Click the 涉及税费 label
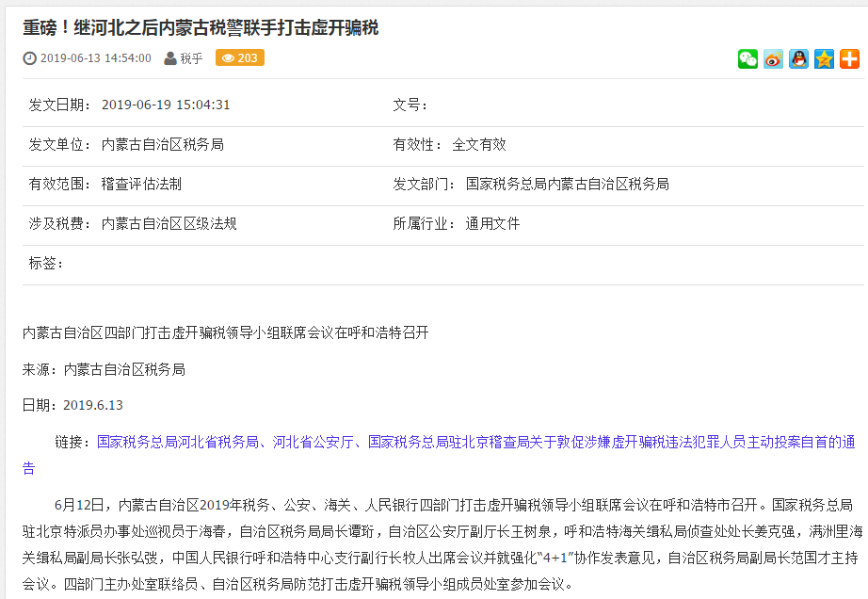Image resolution: width=868 pixels, height=599 pixels. pyautogui.click(x=59, y=223)
